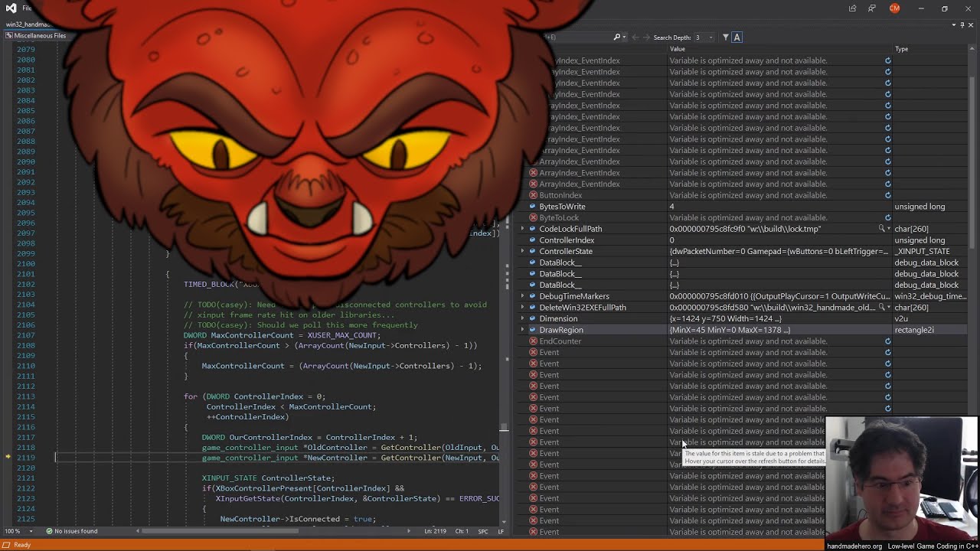Open the text visualizer for CodeLockFullPath
The width and height of the screenshot is (980, 551).
click(882, 229)
